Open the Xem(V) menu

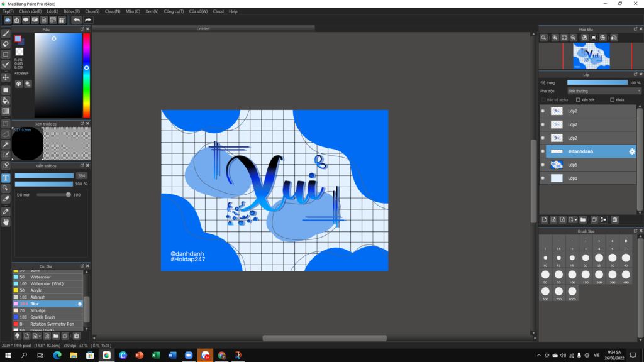(x=152, y=11)
